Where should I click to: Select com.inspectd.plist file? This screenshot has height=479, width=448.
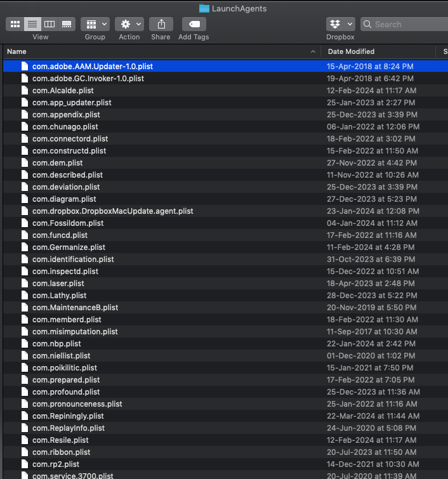(x=225, y=272)
